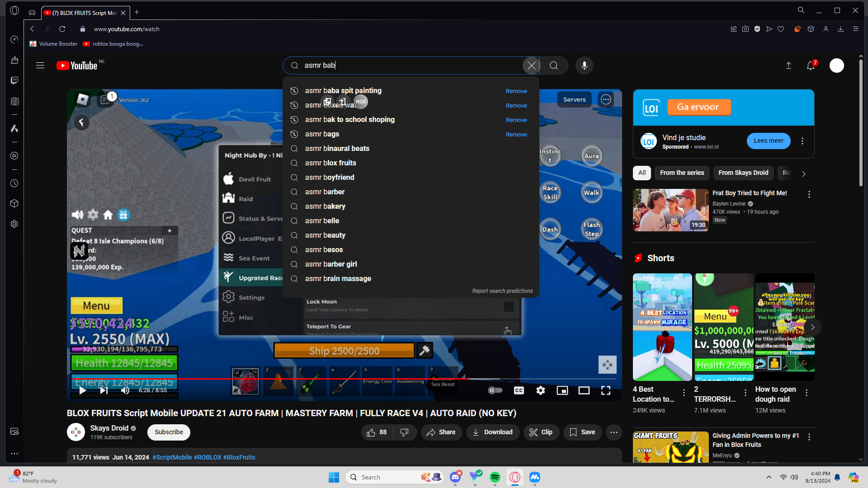Toggle closed captions on video
The height and width of the screenshot is (488, 868).
click(x=519, y=390)
